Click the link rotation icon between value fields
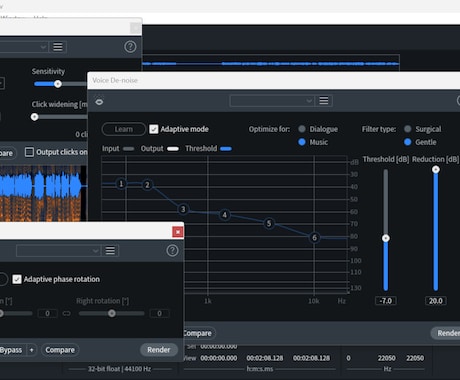This screenshot has height=380, width=460. click(67, 313)
